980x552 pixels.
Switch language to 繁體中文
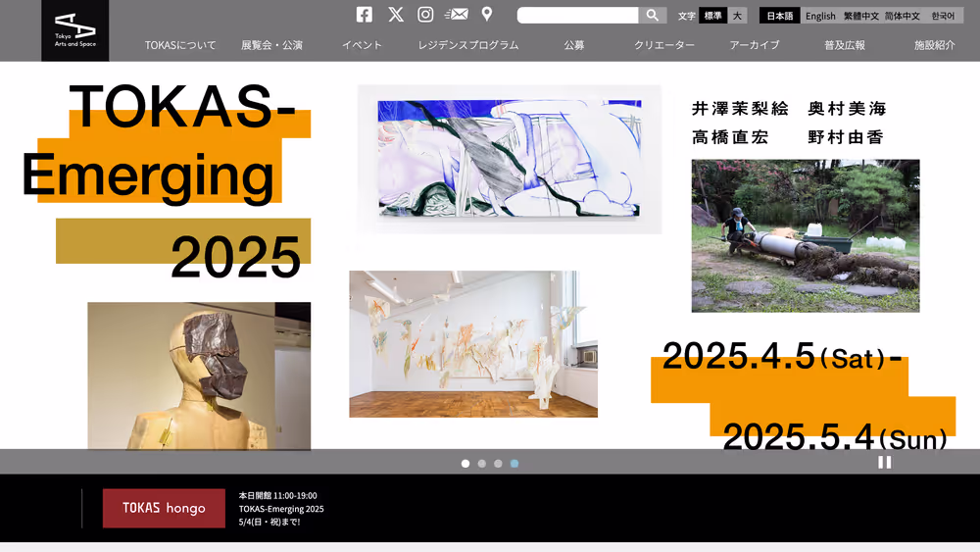pyautogui.click(x=860, y=16)
